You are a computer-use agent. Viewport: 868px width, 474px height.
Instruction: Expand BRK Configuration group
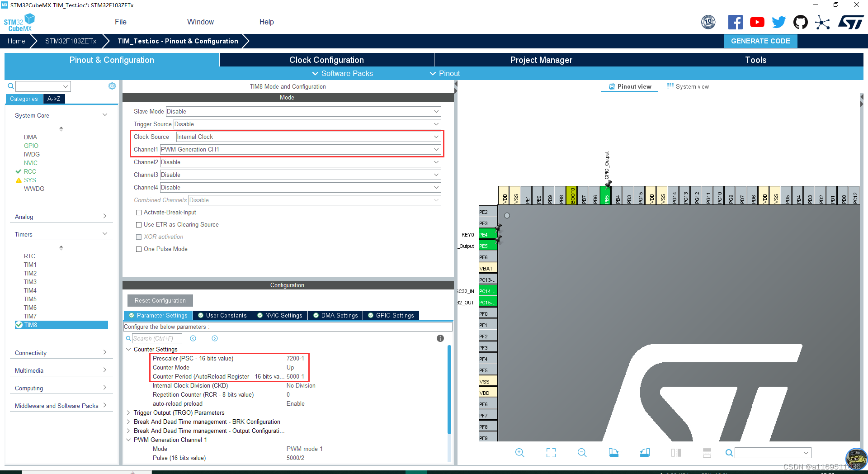(x=128, y=422)
